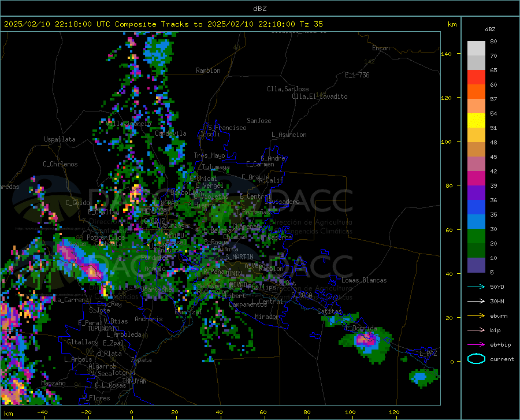Click the UTC Composite Tracks timestamp header

(163, 24)
